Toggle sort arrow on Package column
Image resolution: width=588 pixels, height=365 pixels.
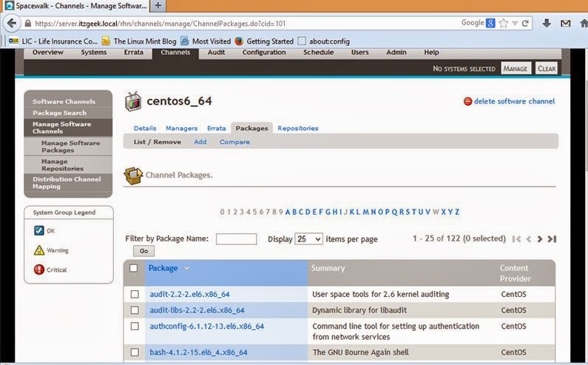186,269
